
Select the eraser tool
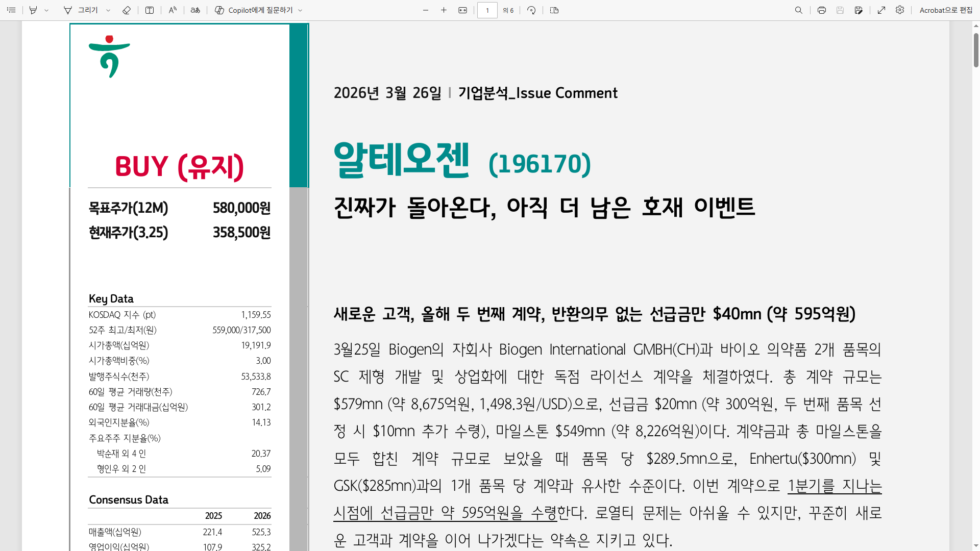[x=127, y=10]
